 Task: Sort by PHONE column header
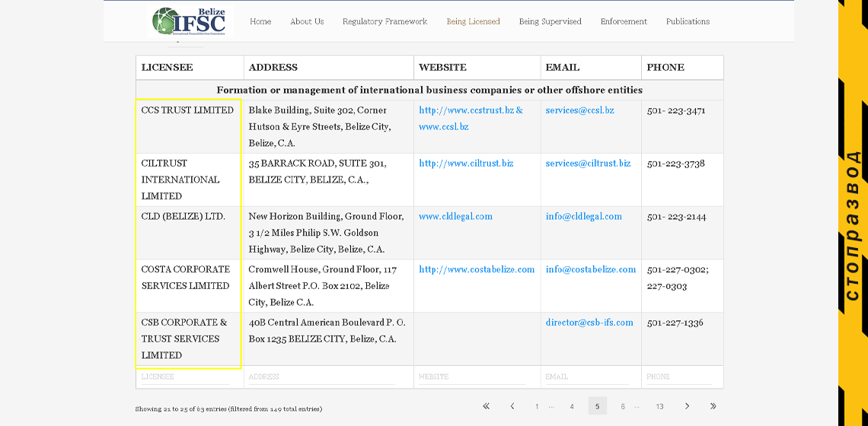pos(682,68)
